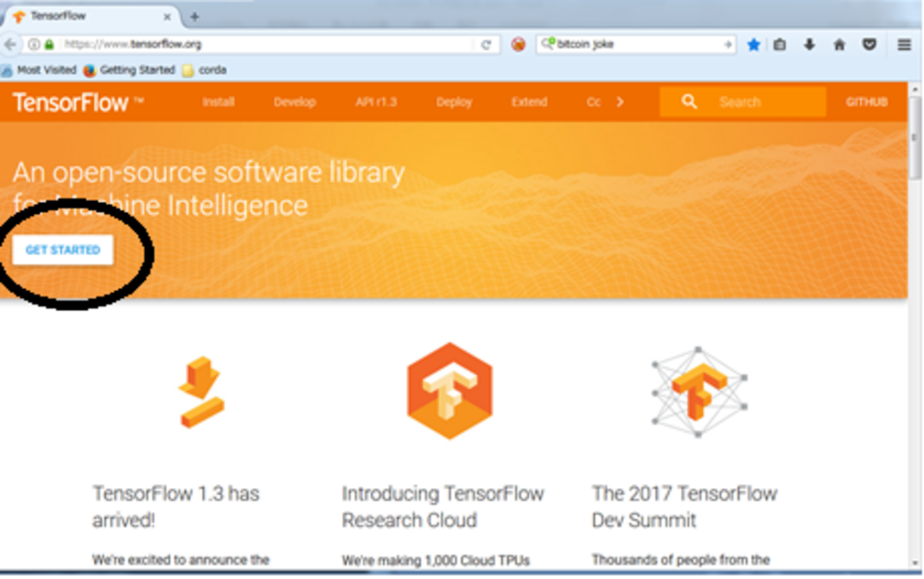
Task: Click the green padlock security icon
Action: 48,44
